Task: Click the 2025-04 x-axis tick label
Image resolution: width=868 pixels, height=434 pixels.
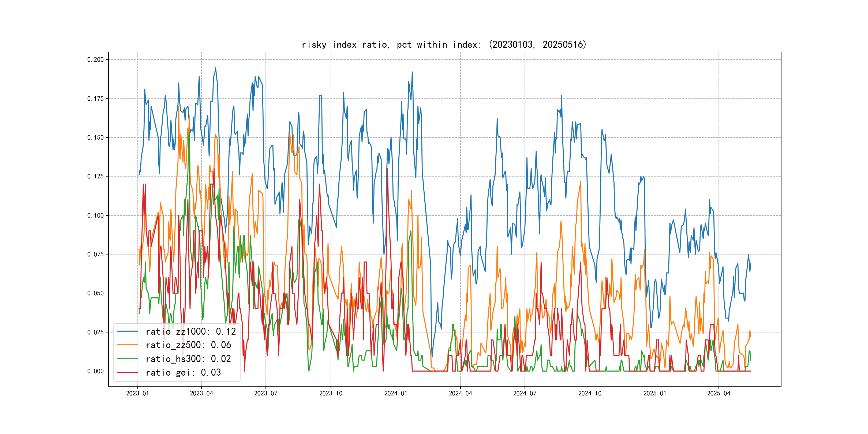Action: 719,393
